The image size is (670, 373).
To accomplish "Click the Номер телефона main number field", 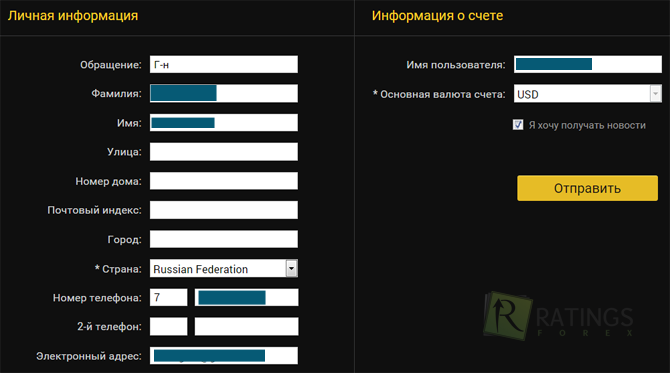I will pyautogui.click(x=247, y=297).
